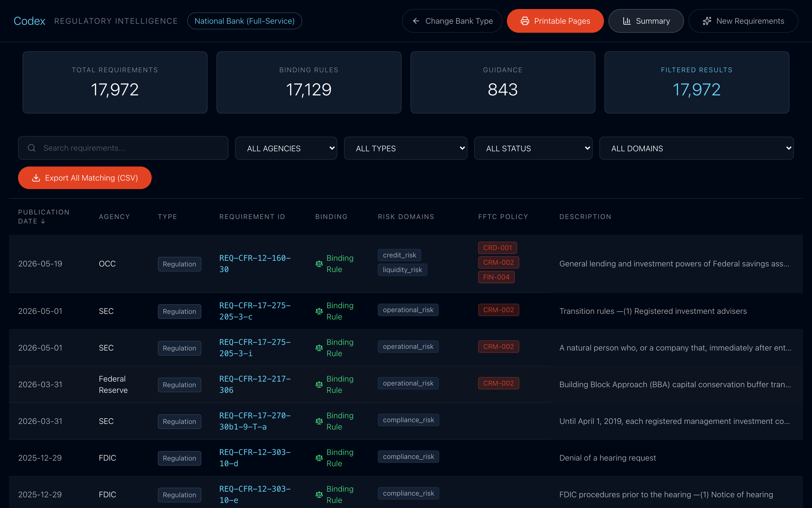Export all matching results as CSV
Viewport: 812px width, 508px height.
pyautogui.click(x=85, y=178)
